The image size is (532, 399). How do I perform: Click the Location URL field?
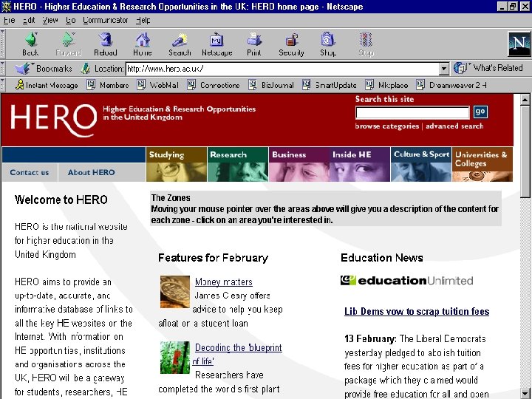click(x=282, y=69)
